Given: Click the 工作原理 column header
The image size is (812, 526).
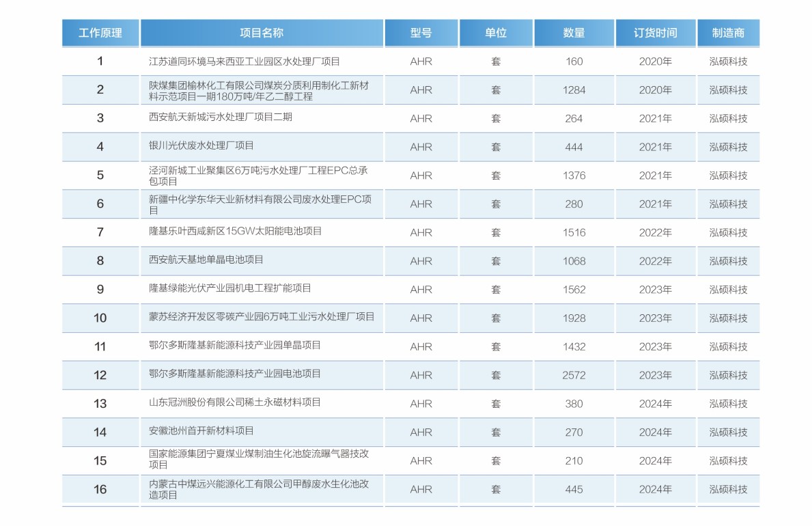Looking at the screenshot, I should click(100, 33).
